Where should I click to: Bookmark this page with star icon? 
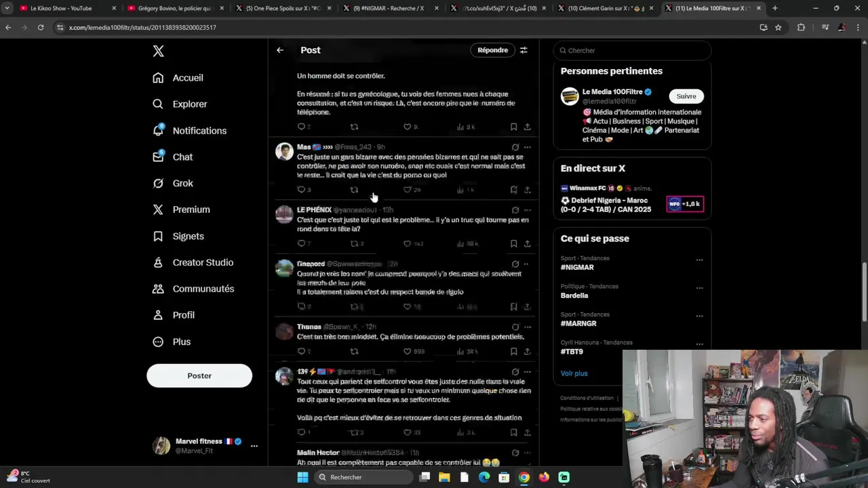click(x=778, y=27)
